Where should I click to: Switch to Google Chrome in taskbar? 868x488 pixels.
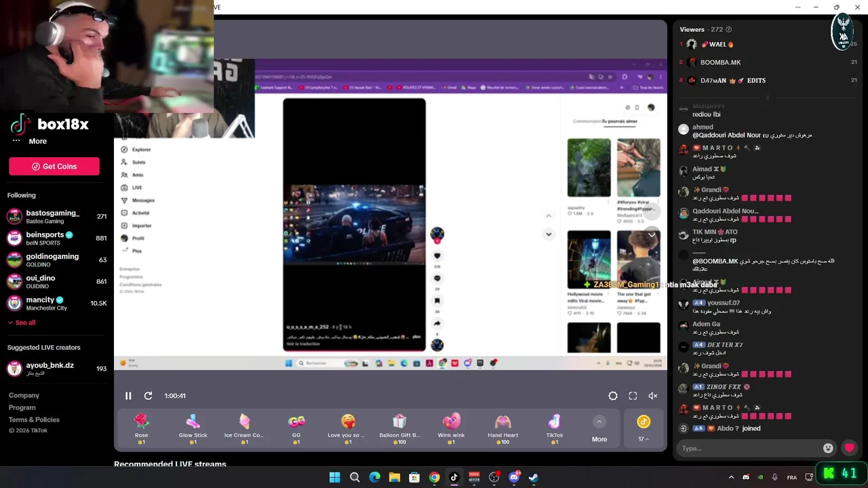[434, 477]
